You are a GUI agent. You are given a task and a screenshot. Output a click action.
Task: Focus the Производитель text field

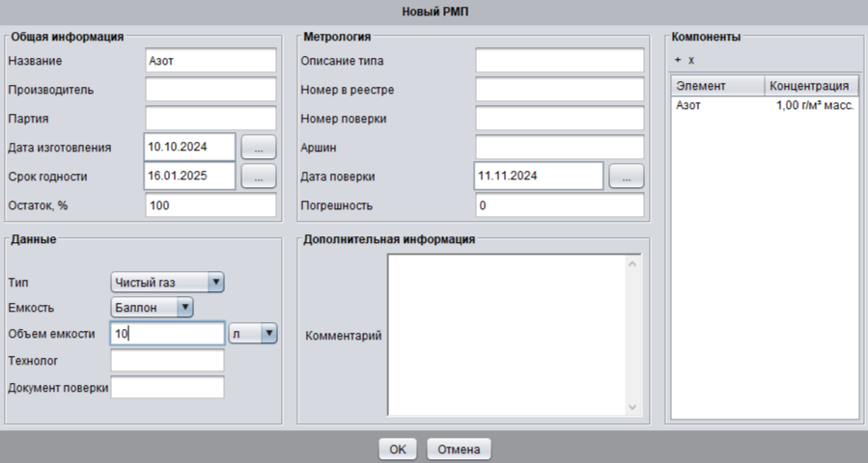[210, 90]
